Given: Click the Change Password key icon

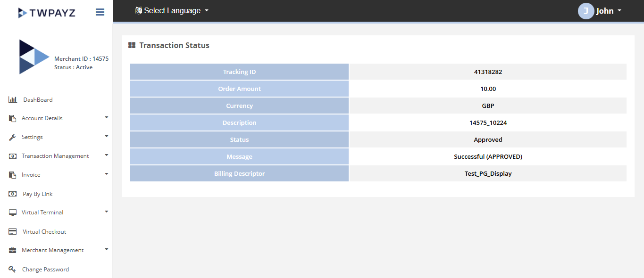Looking at the screenshot, I should 13,270.
